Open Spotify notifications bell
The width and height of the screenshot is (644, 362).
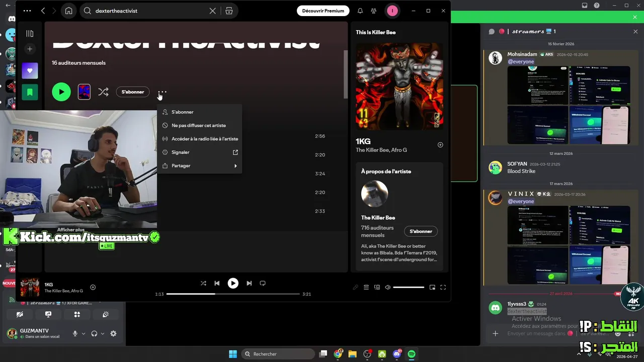[x=360, y=11]
